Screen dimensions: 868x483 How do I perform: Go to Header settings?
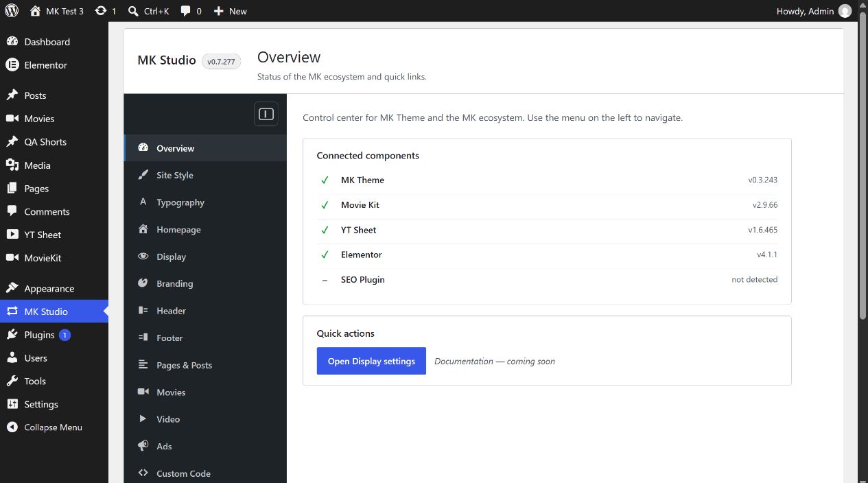205,311
